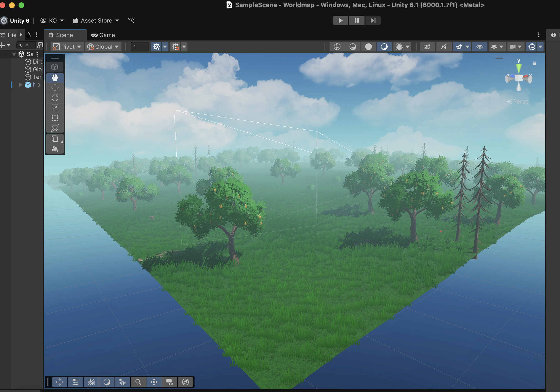Switch to wireframe draw mode
The width and height of the screenshot is (560, 392).
(337, 47)
